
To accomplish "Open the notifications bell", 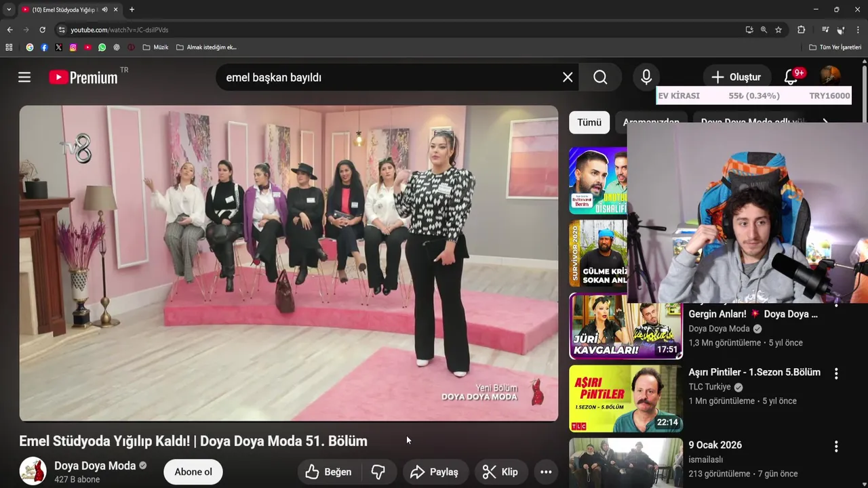I will click(x=791, y=77).
